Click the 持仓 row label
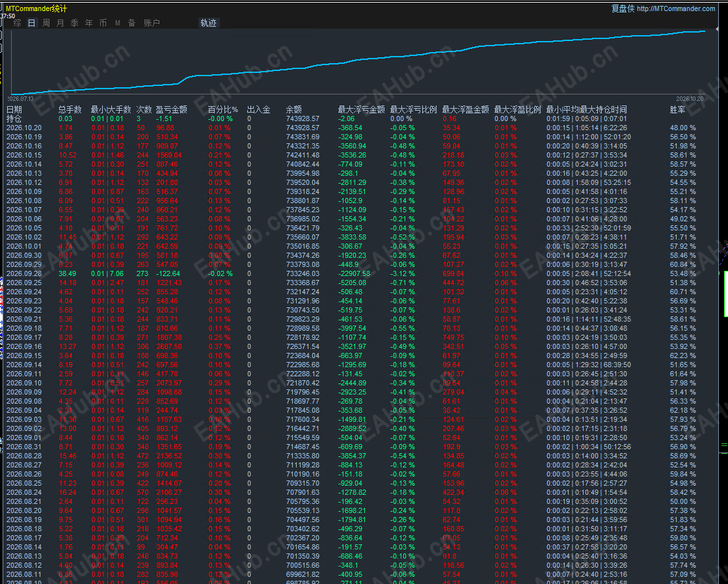 14,119
